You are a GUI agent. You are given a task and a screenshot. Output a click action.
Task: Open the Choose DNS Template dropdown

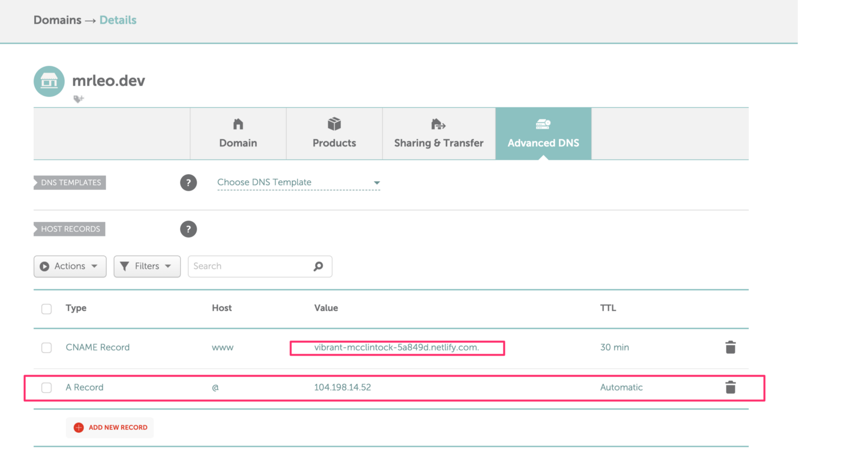click(x=298, y=183)
